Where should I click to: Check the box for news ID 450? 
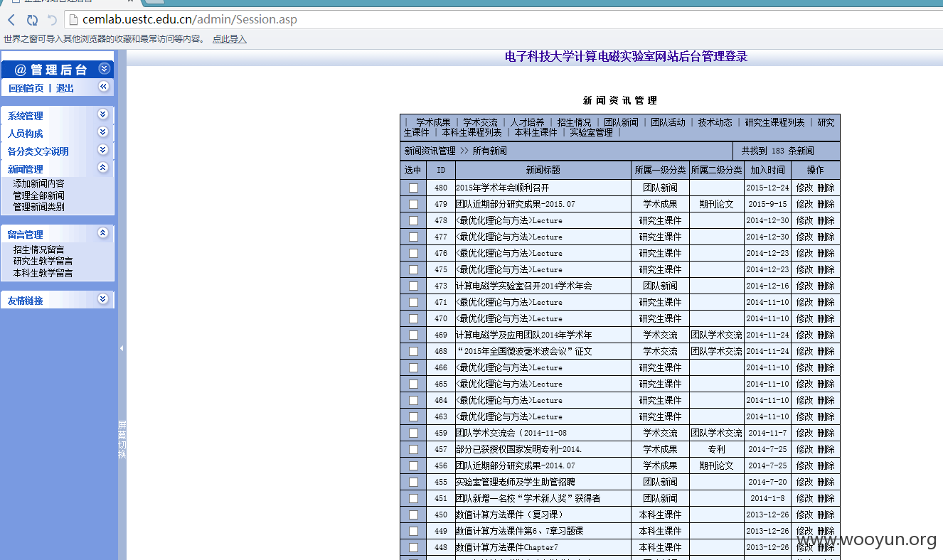click(413, 515)
